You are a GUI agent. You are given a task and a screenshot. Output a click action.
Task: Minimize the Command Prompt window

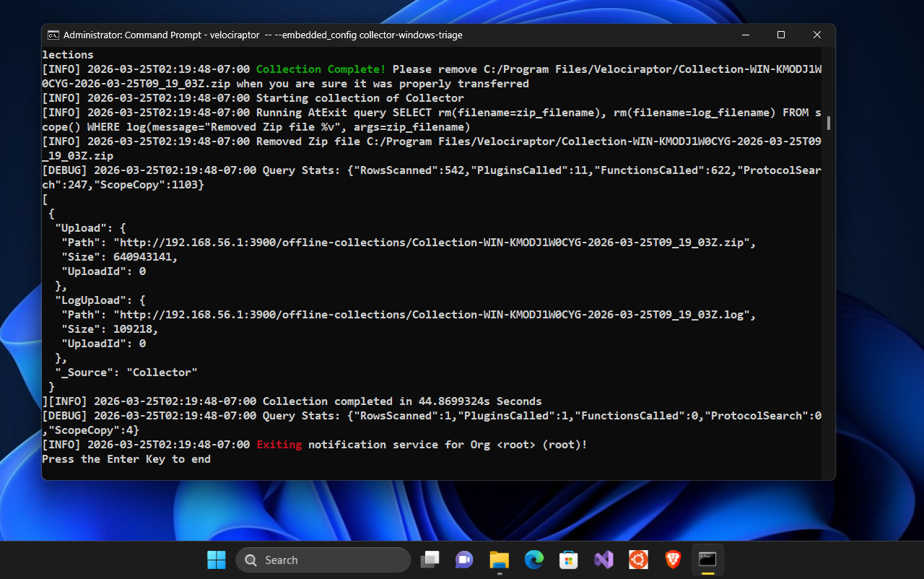(744, 35)
